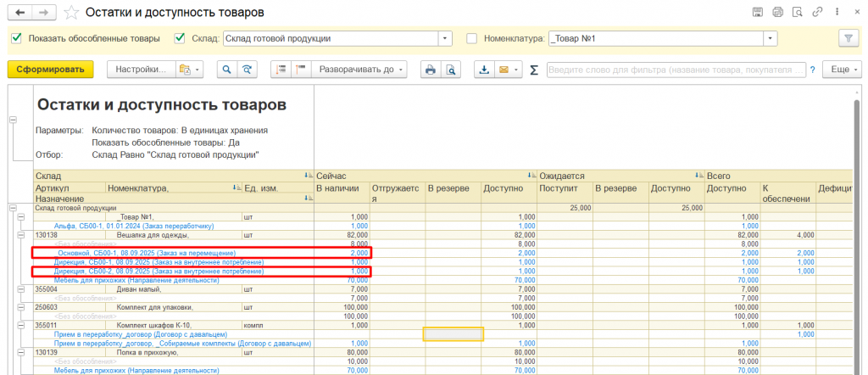
Task: Open 'Дирекция, СБ00-2' internal consumption order link
Action: pos(159,271)
